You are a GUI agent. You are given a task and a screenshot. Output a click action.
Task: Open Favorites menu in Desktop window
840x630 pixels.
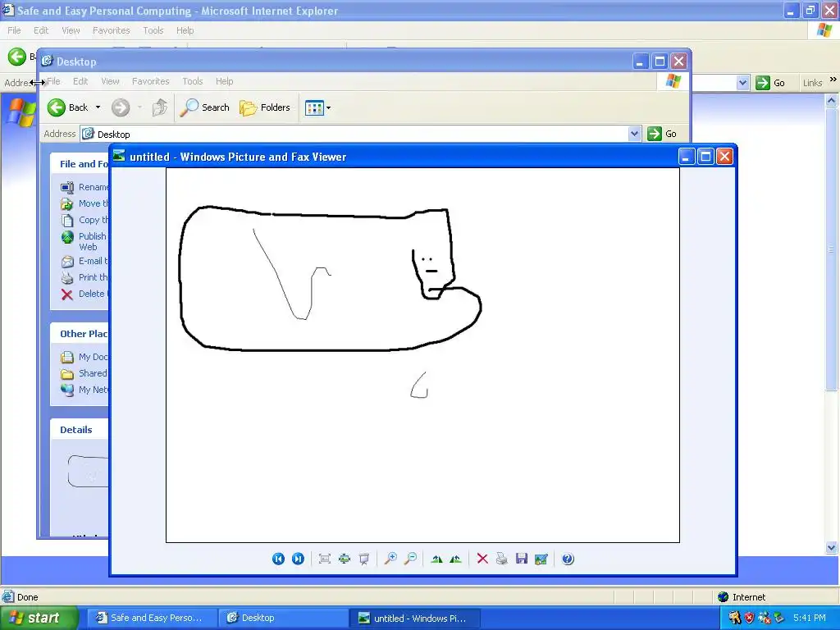point(151,81)
